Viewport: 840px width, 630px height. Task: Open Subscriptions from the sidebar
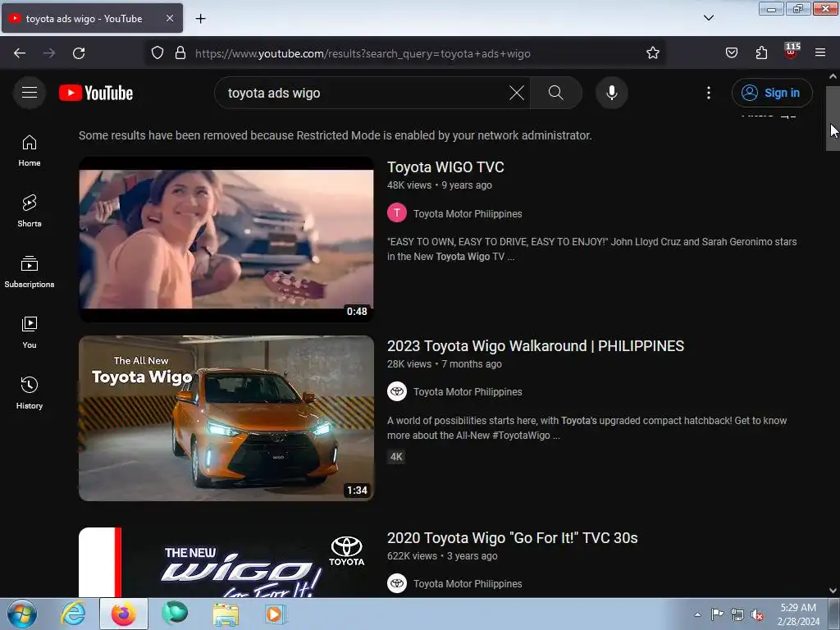click(30, 272)
